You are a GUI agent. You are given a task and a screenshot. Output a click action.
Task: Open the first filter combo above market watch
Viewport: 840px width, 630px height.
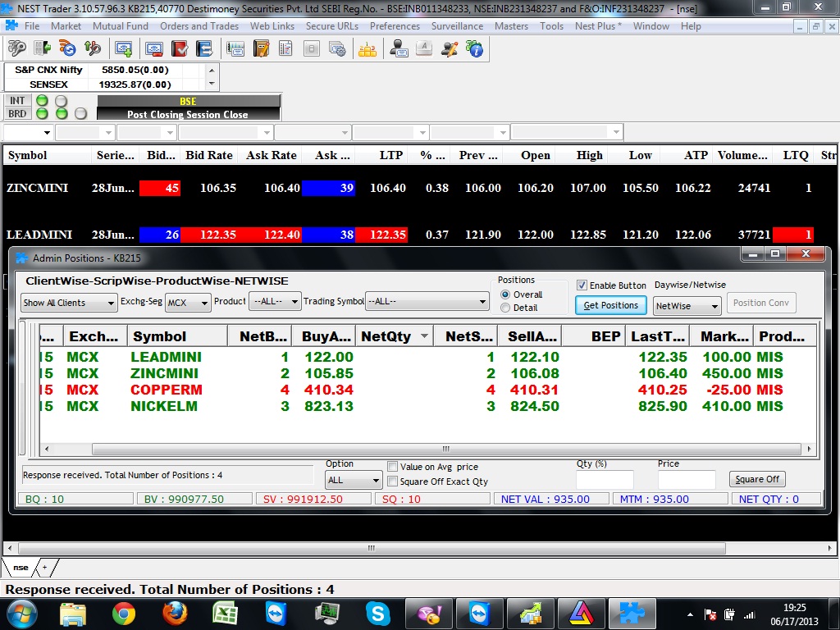point(28,132)
